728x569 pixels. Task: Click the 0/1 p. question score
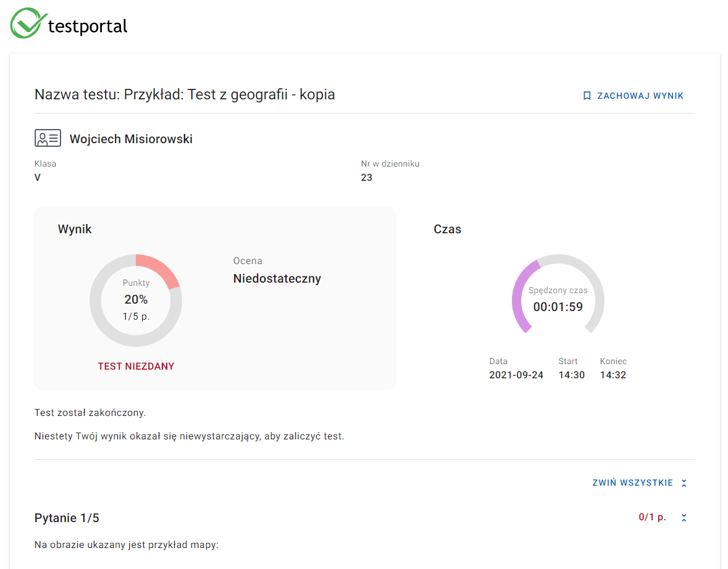coord(652,517)
